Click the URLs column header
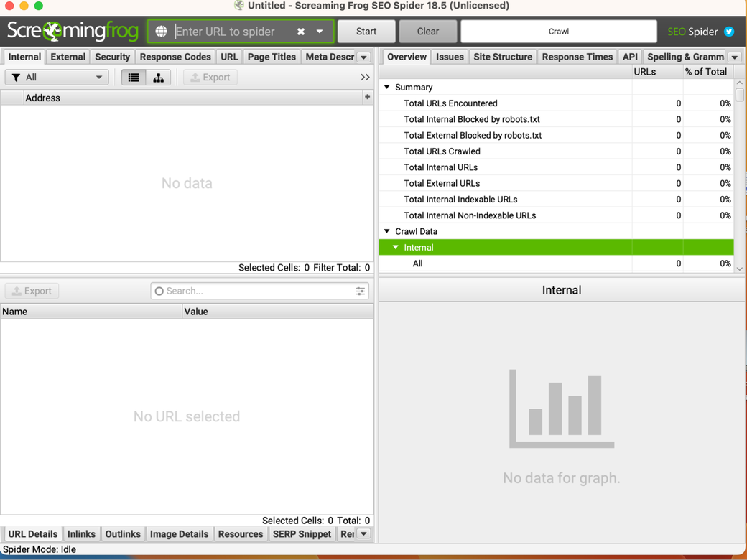 pos(657,72)
